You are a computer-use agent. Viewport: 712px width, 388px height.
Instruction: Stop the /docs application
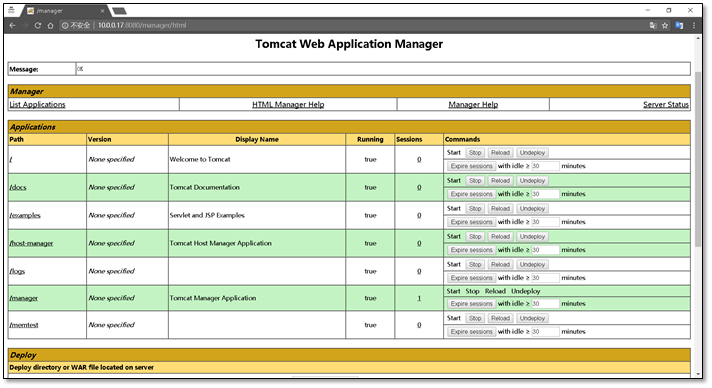tap(475, 181)
